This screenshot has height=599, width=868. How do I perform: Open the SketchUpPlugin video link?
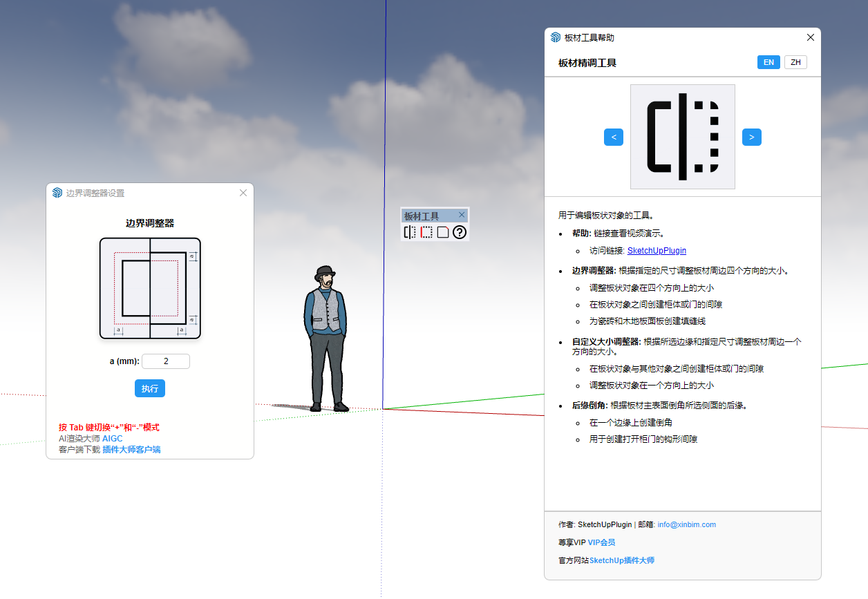pos(657,251)
